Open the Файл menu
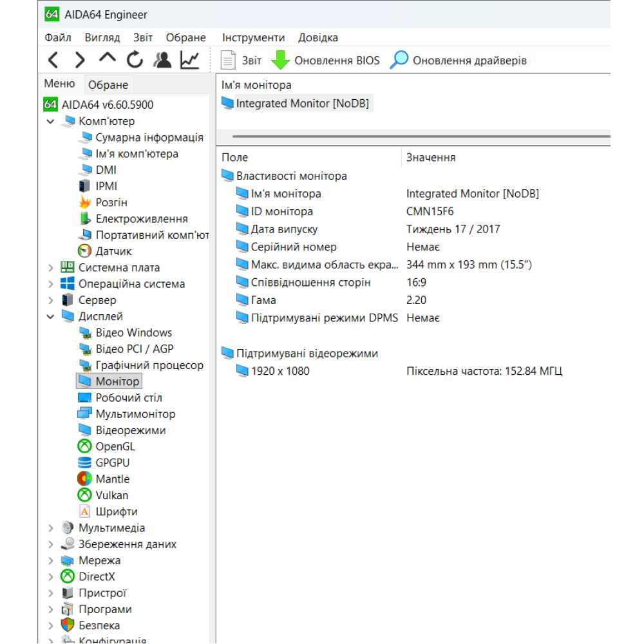The height and width of the screenshot is (644, 644). pos(57,38)
